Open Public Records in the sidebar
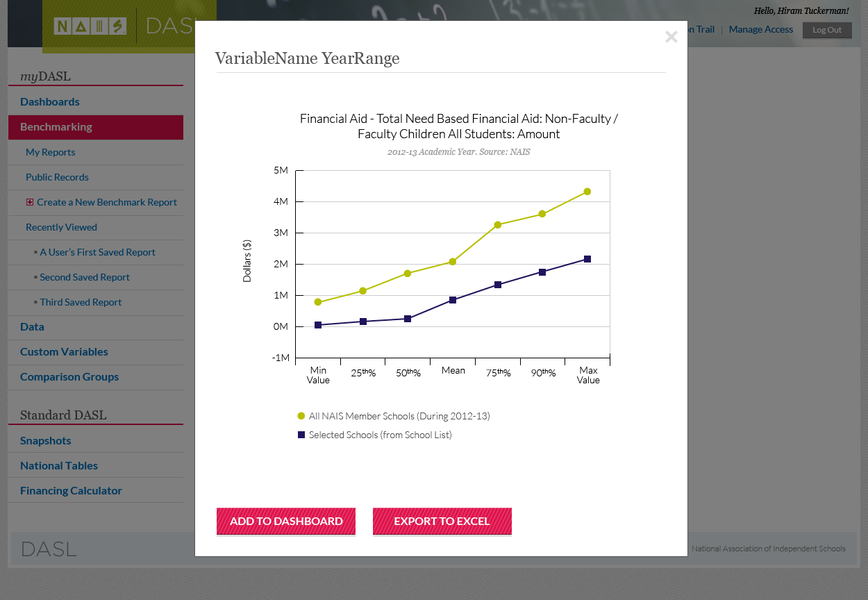Viewport: 868px width, 600px height. (57, 177)
